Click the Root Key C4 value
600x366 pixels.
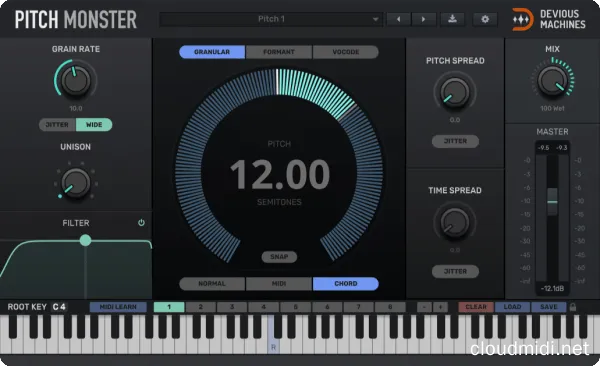[x=59, y=307]
